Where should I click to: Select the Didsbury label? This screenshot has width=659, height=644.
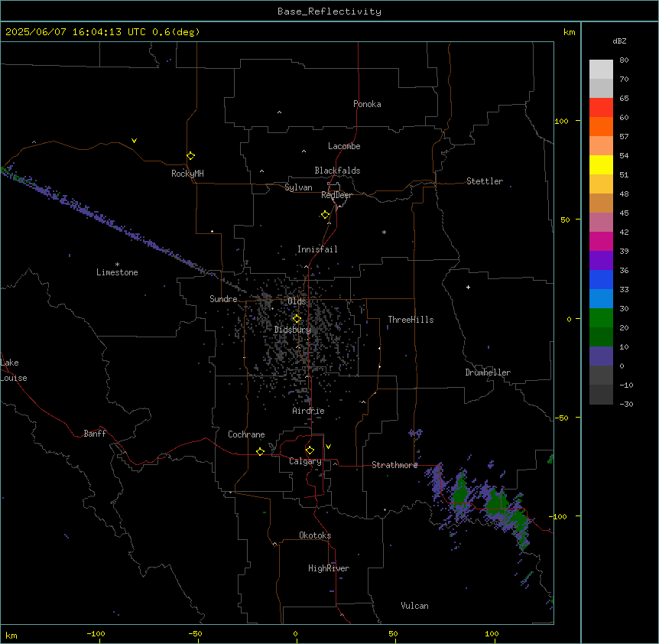click(x=293, y=330)
